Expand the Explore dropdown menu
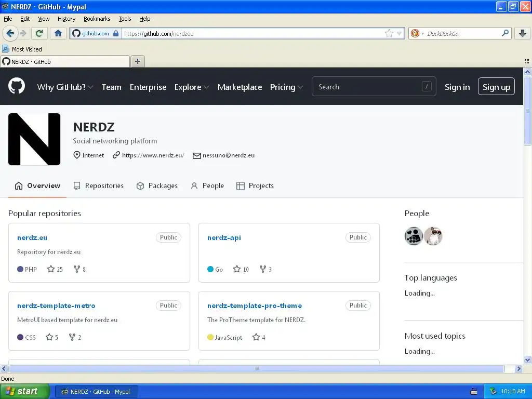This screenshot has width=532, height=399. pyautogui.click(x=192, y=87)
